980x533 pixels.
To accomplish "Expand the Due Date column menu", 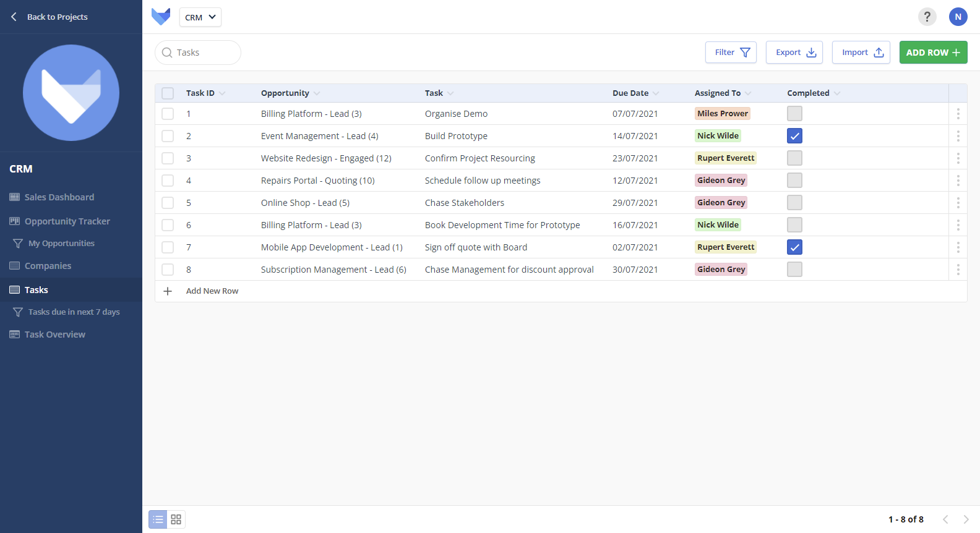I will point(656,93).
